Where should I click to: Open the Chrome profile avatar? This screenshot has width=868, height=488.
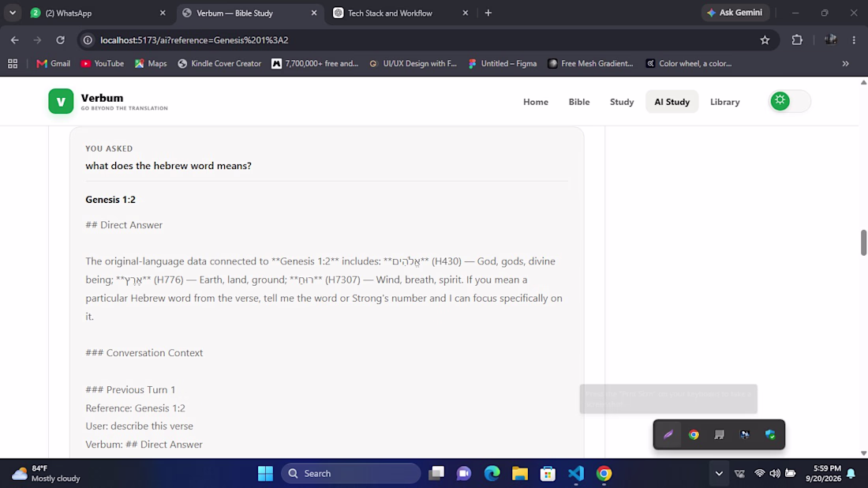pos(830,40)
